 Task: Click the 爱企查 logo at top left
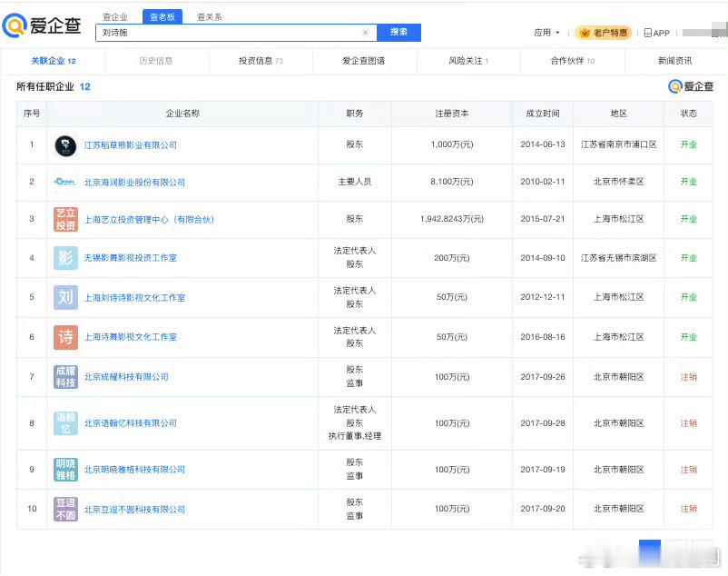[x=42, y=25]
